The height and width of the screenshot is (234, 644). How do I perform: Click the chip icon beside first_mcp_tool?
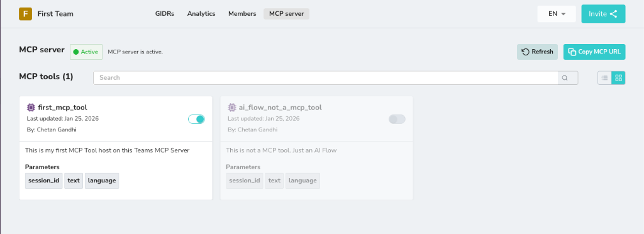(x=30, y=108)
